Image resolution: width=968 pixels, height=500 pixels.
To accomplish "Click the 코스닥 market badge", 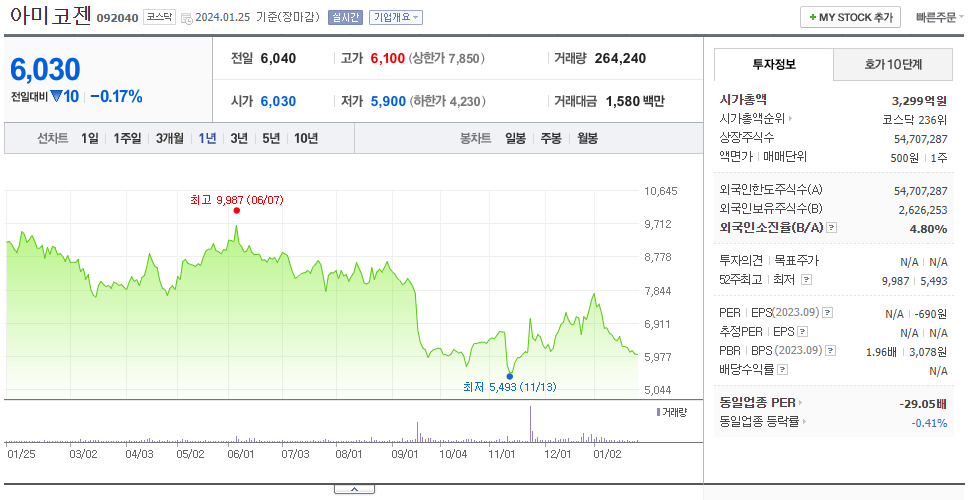I will click(160, 17).
